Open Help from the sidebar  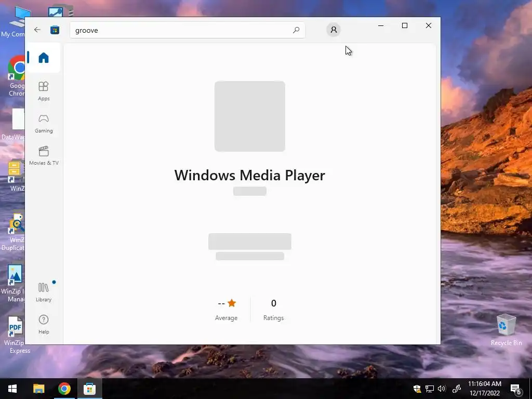pos(44,324)
